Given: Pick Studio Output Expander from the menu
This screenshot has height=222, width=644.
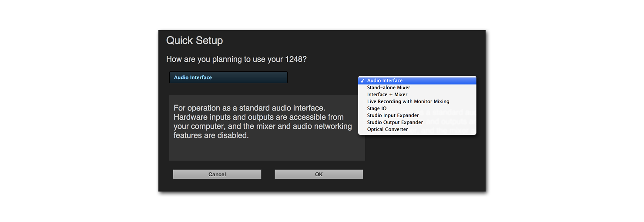Looking at the screenshot, I should point(395,122).
